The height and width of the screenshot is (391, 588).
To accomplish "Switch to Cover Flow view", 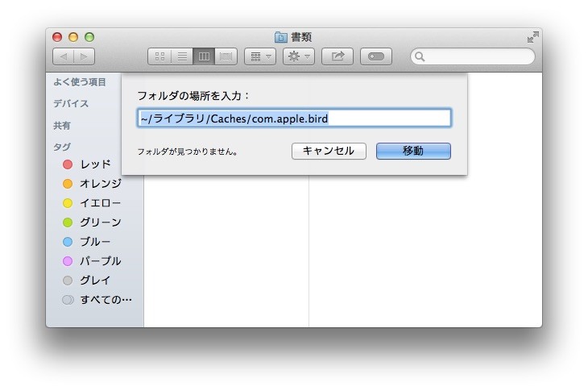I will pos(226,56).
